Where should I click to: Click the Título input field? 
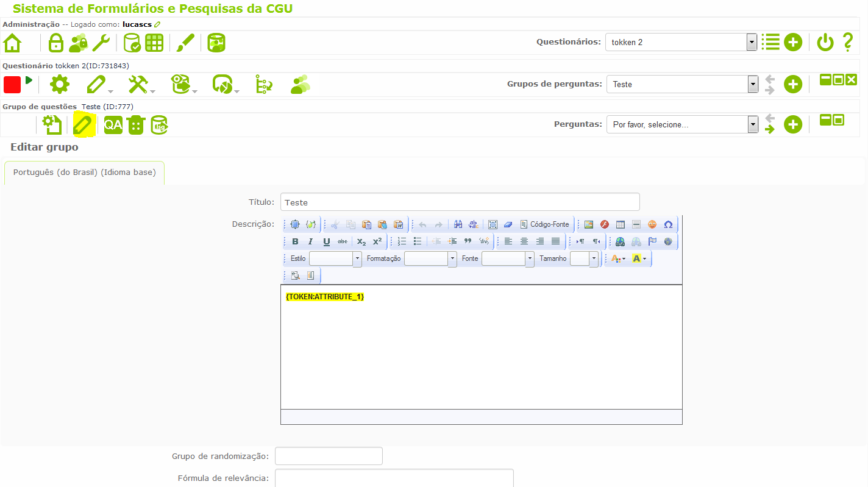[460, 202]
